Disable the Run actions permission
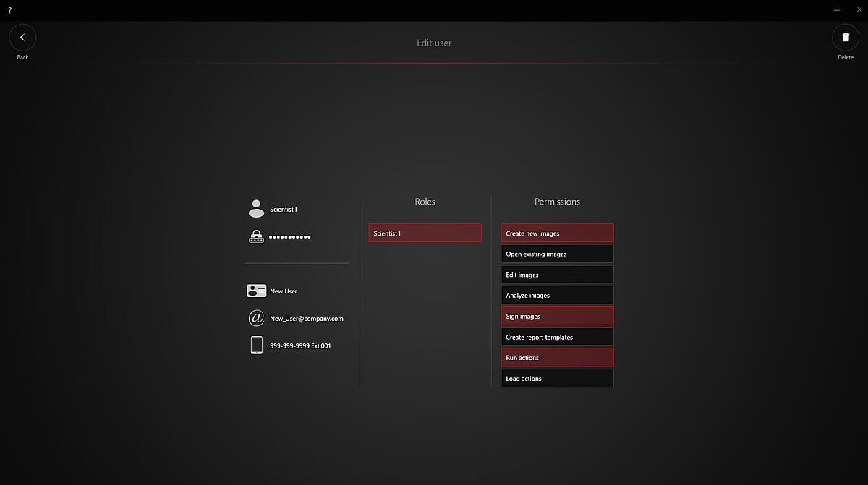This screenshot has height=485, width=868. click(557, 358)
